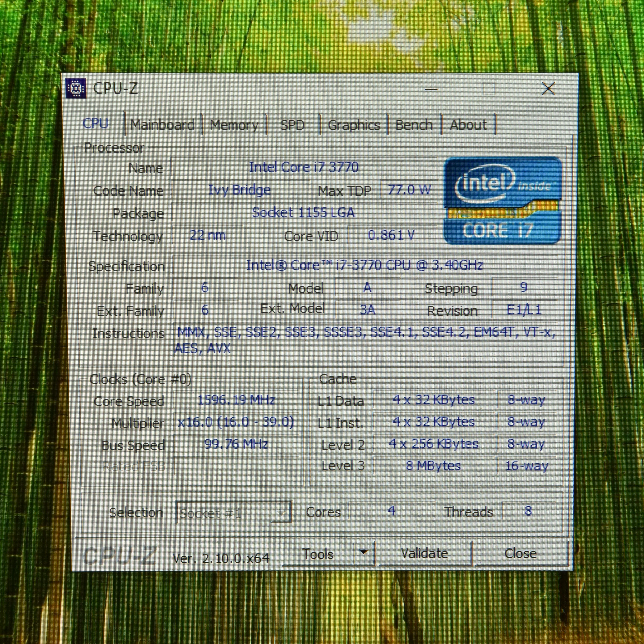
Task: Click the Name field 'Intel Core i7 3770'
Action: pos(304,167)
